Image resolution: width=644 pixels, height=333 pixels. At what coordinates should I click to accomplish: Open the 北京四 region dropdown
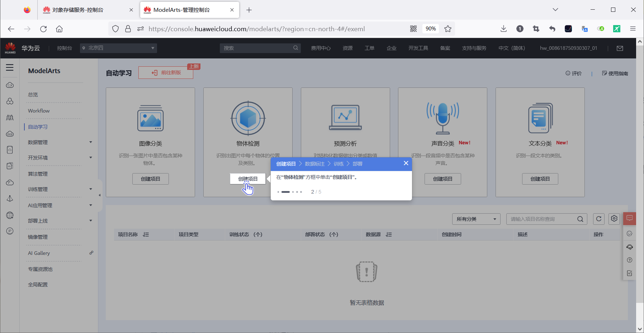pos(118,48)
